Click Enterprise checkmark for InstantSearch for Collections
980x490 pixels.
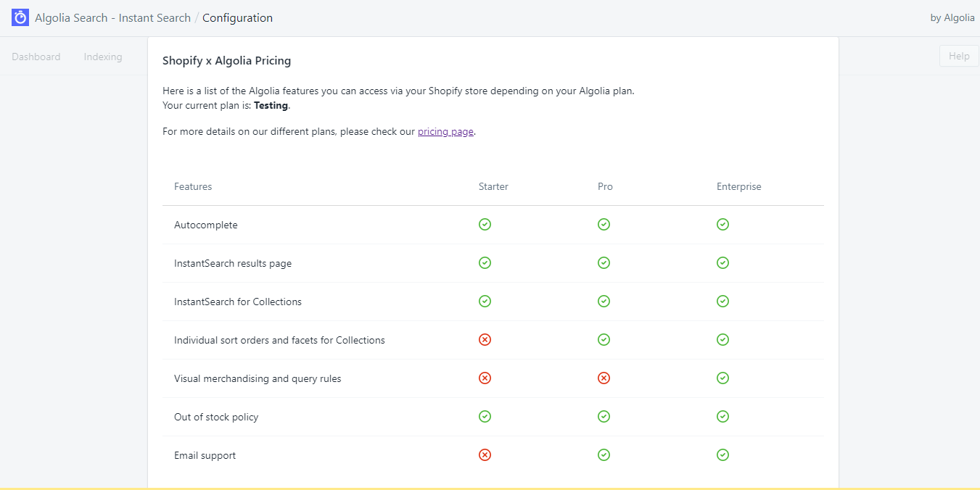click(x=722, y=302)
